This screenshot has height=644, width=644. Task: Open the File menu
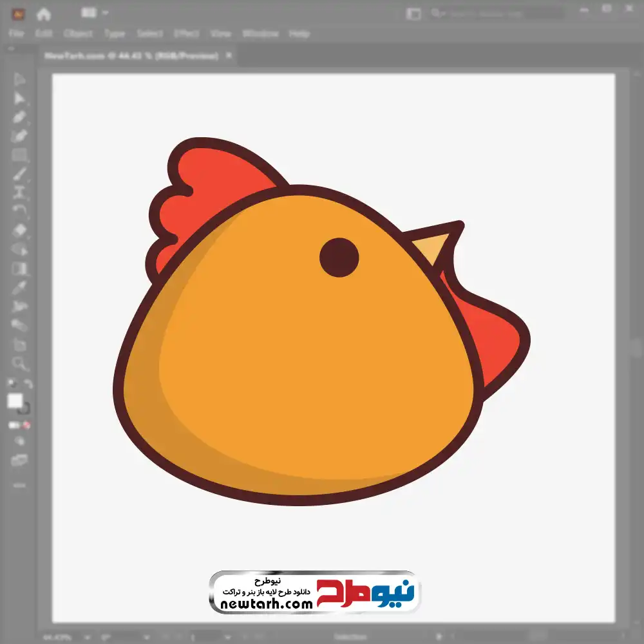pyautogui.click(x=16, y=33)
